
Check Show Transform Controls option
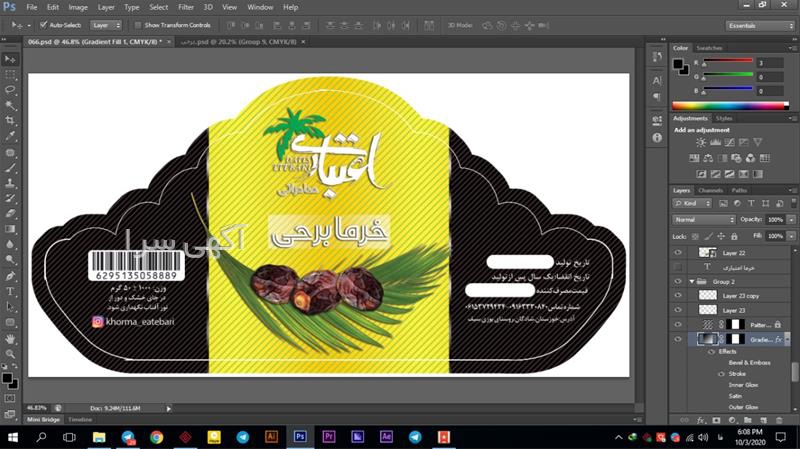click(138, 24)
